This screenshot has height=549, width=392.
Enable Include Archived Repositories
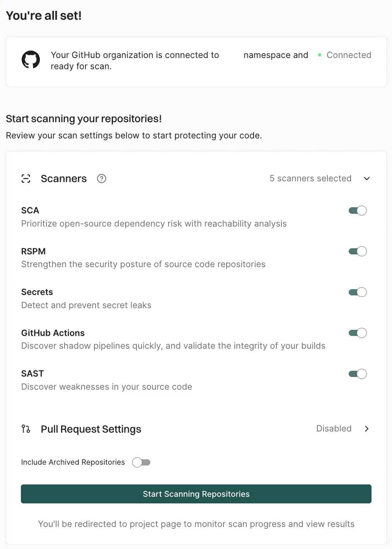pos(141,462)
